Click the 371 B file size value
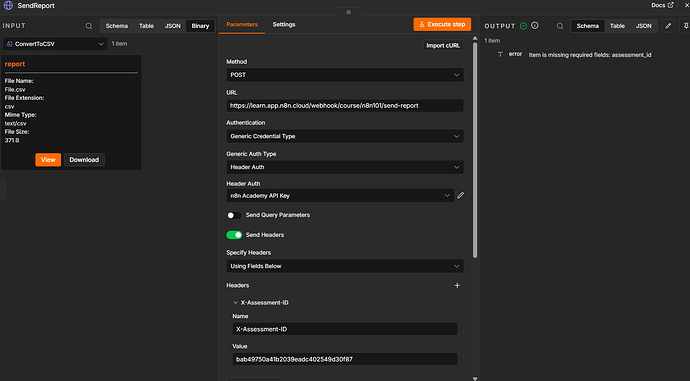This screenshot has height=381, width=690. (x=12, y=140)
